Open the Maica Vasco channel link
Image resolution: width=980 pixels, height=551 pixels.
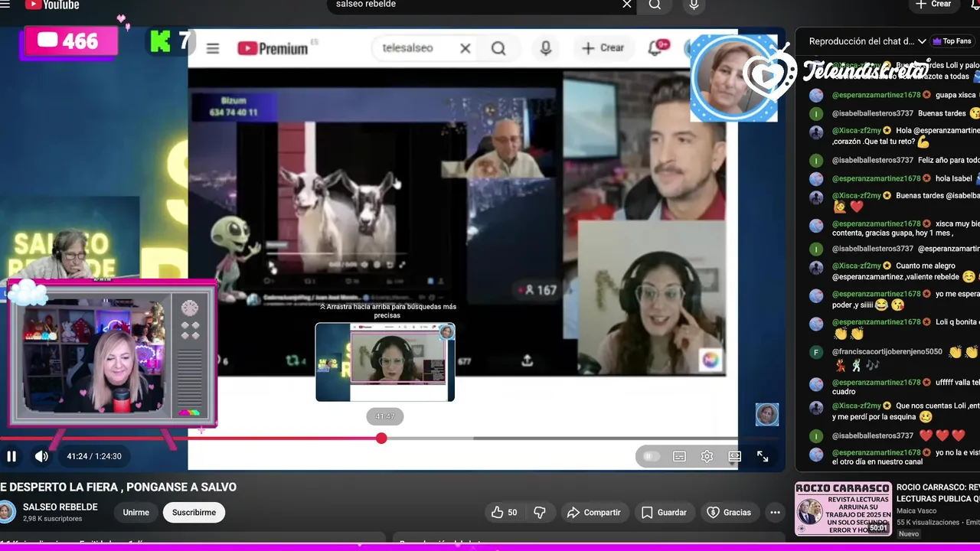click(x=917, y=510)
